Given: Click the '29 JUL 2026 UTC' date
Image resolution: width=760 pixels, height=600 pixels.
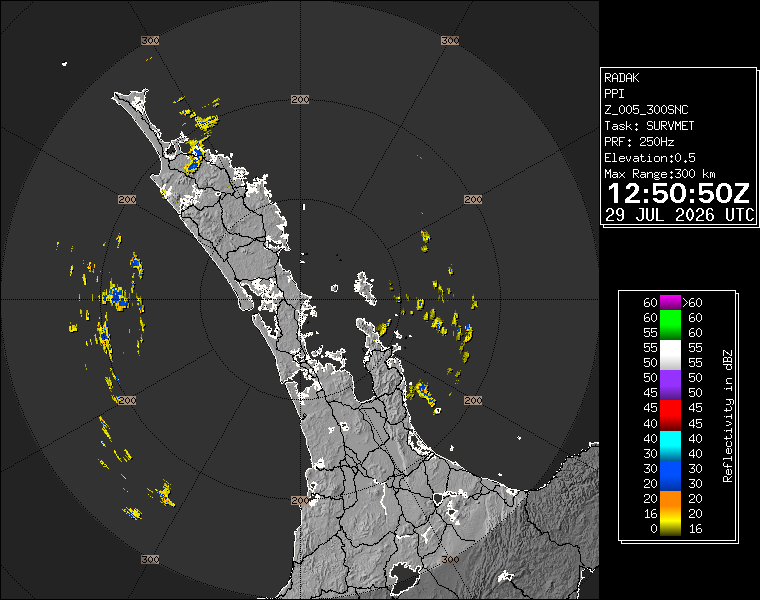Looking at the screenshot, I should (680, 215).
